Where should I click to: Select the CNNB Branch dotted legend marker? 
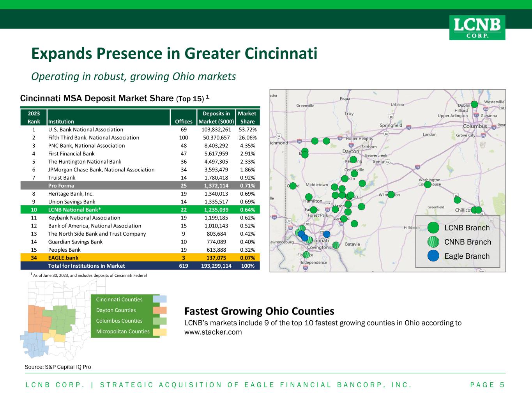[x=433, y=242]
